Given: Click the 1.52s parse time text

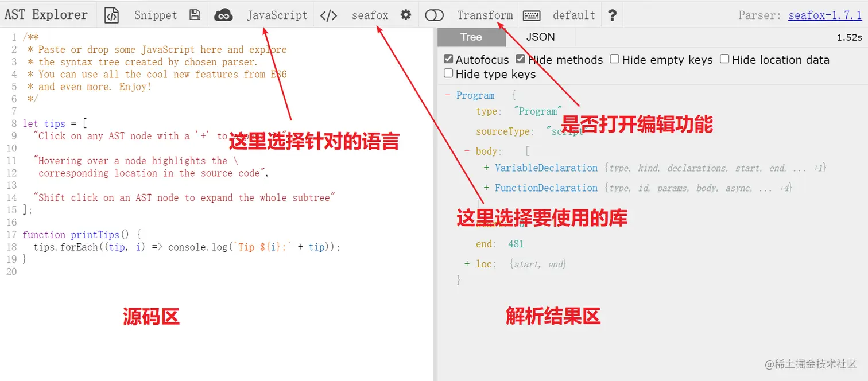Looking at the screenshot, I should 849,38.
